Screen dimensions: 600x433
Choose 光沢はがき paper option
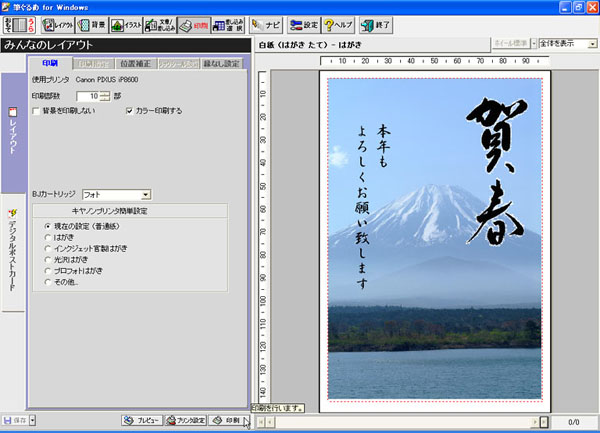(47, 260)
